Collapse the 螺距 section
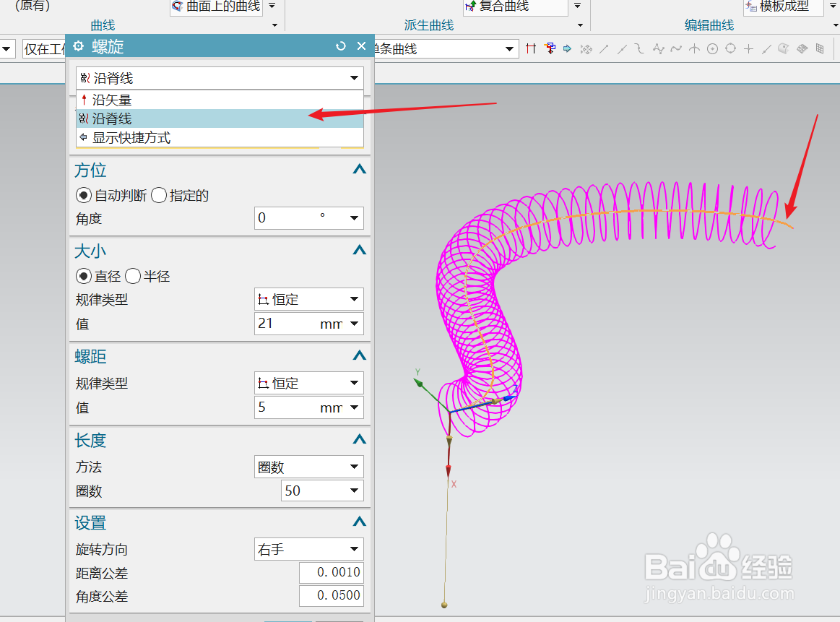 [x=360, y=355]
